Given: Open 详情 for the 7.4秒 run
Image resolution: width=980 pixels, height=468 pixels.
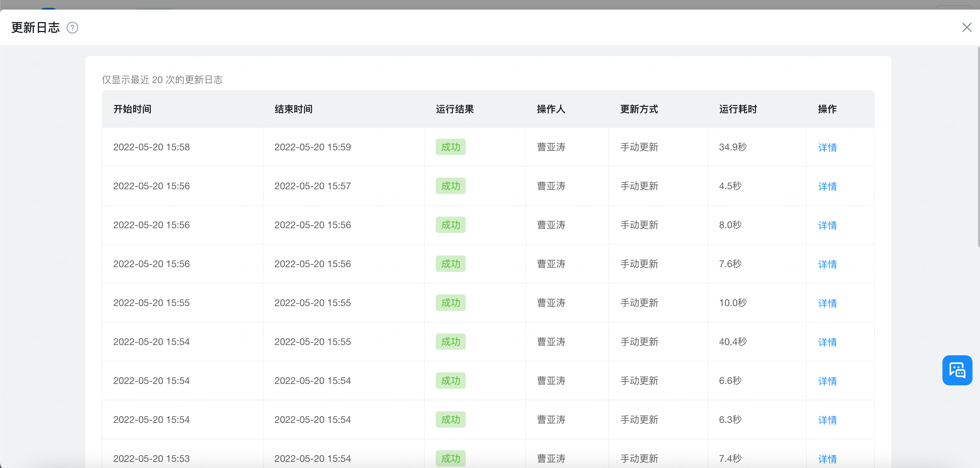Looking at the screenshot, I should tap(827, 459).
